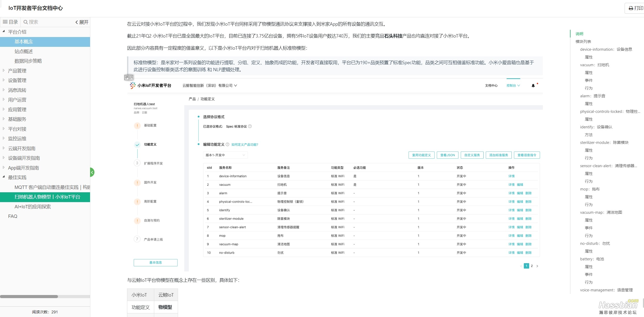Click the print button icon

pos(631,8)
